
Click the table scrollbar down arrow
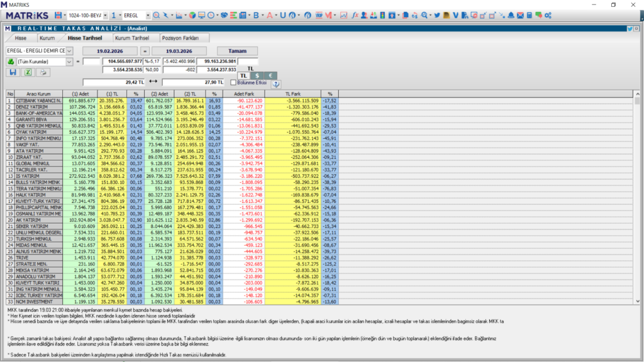(638, 301)
